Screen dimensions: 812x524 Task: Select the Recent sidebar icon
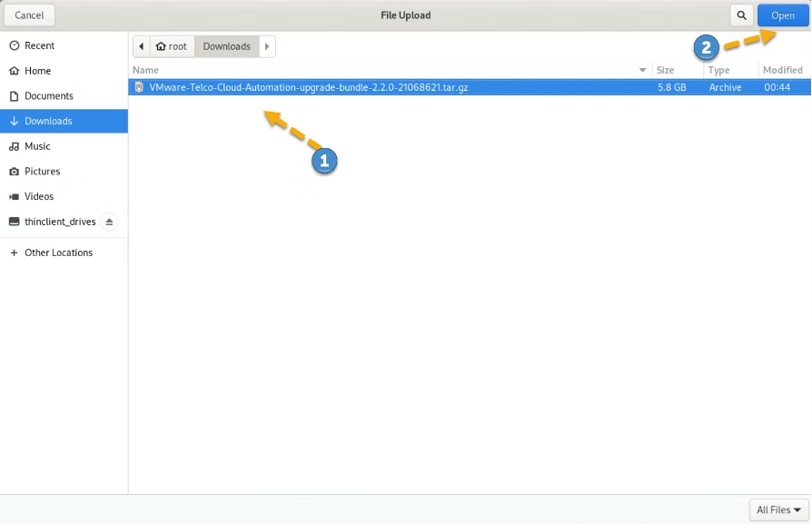(x=13, y=45)
